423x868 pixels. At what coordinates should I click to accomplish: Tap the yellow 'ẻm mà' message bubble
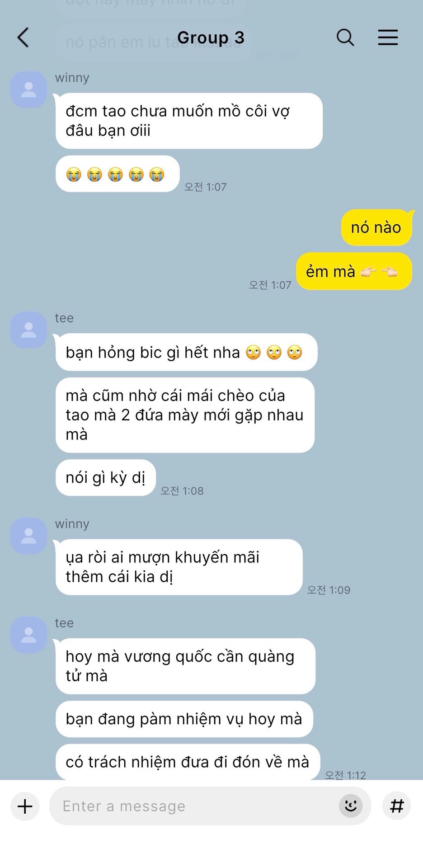coord(354,271)
